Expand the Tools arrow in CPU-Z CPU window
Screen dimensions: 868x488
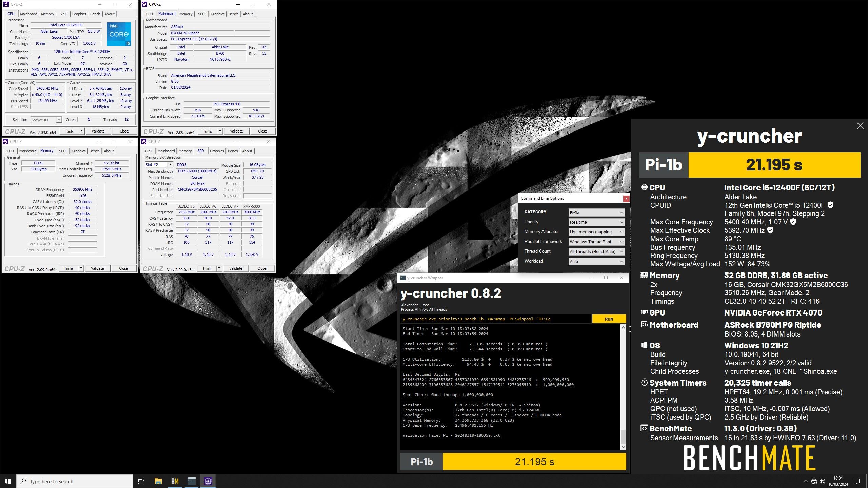(x=81, y=131)
